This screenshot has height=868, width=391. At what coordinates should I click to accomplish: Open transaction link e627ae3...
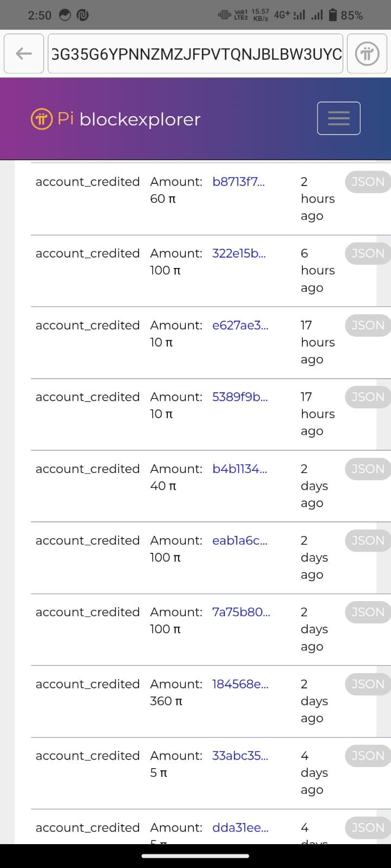pos(240,325)
